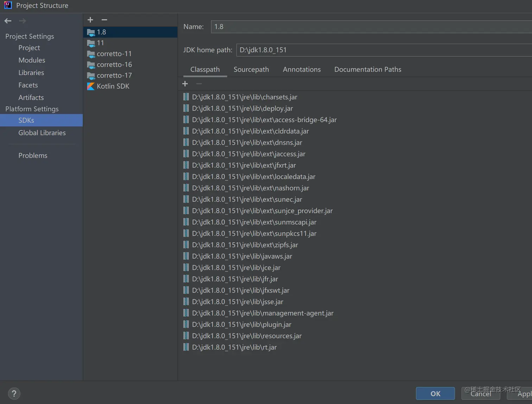Select the corretto-16 SDK
The width and height of the screenshot is (532, 404).
[131, 65]
